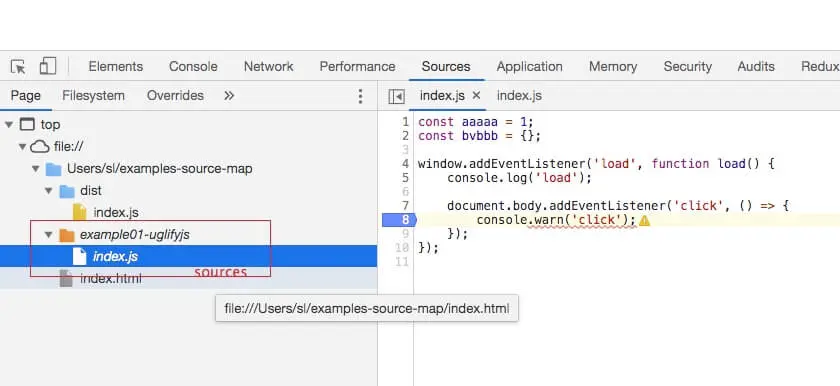Switch to the Console tab
The image size is (840, 386).
[193, 66]
